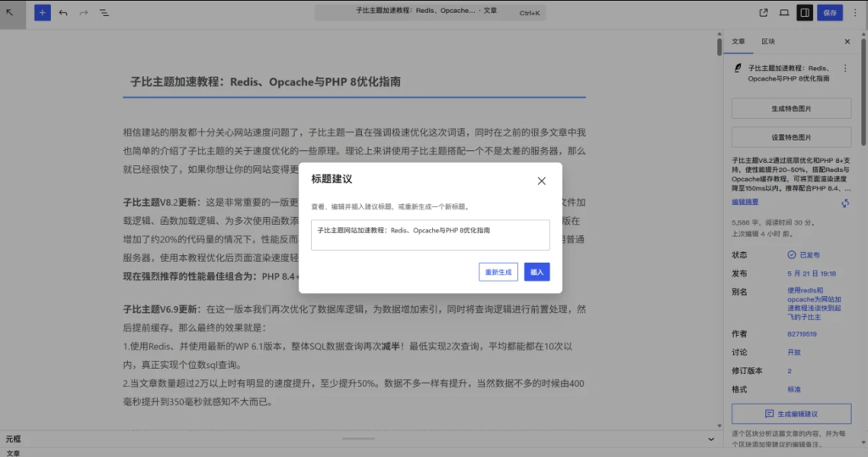868x457 pixels.
Task: Open the block inserter plus button
Action: pyautogui.click(x=42, y=13)
